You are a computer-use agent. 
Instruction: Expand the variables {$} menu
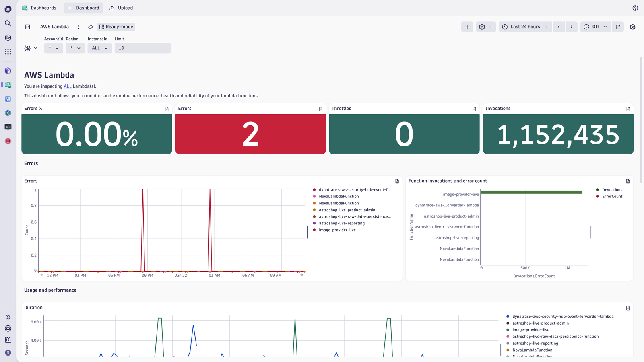pos(31,48)
